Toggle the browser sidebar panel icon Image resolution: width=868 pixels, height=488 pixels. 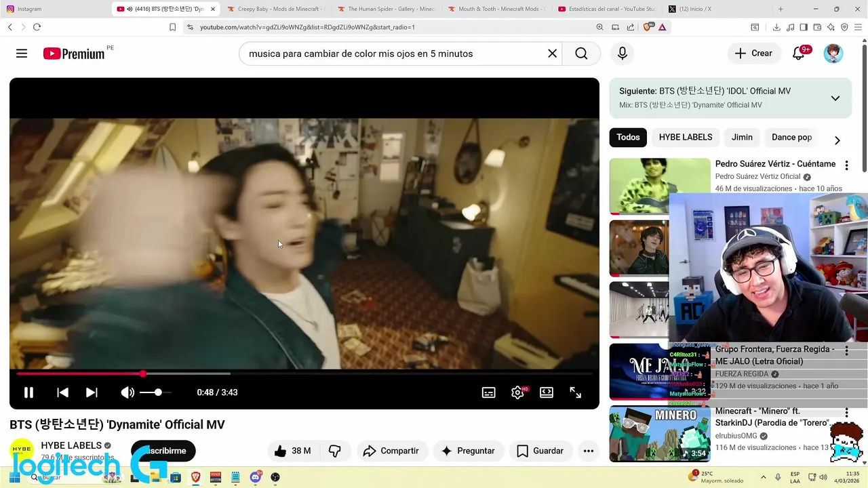[x=804, y=27]
